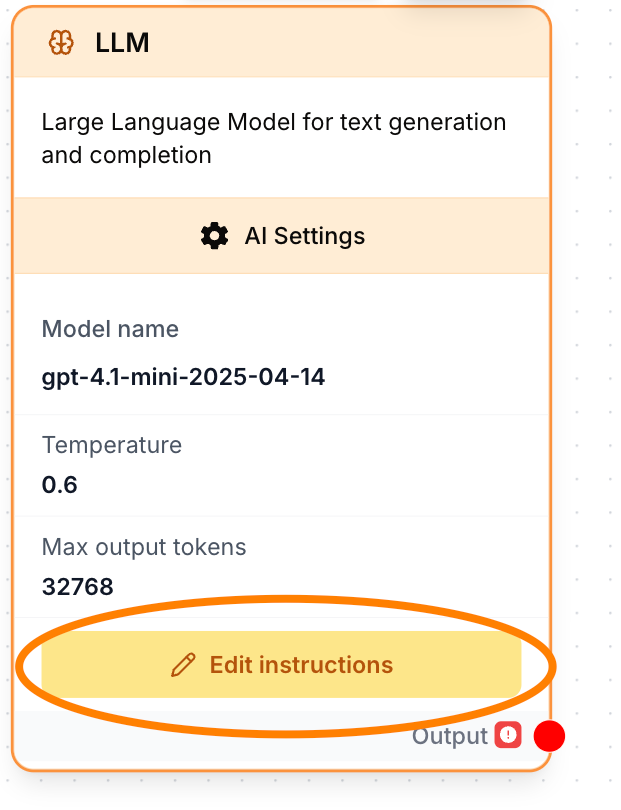Open the AI Settings section header
This screenshot has height=810, width=621.
(282, 236)
